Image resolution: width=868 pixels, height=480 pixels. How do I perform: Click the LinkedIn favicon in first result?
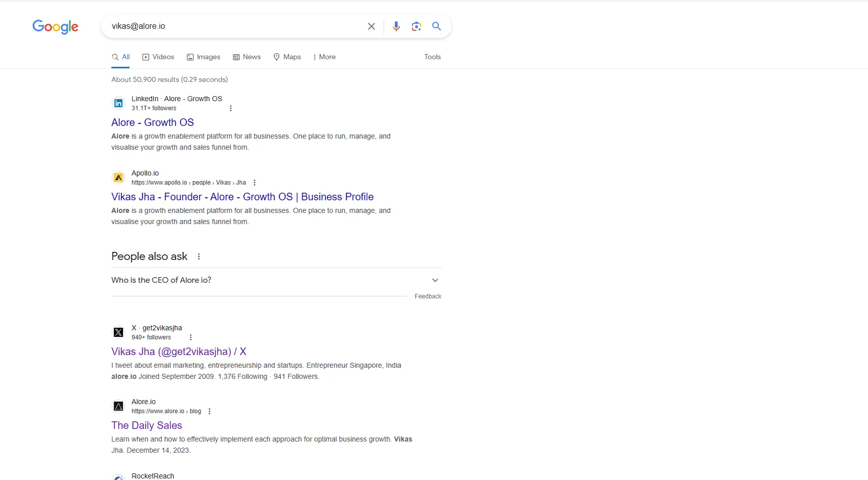click(118, 103)
